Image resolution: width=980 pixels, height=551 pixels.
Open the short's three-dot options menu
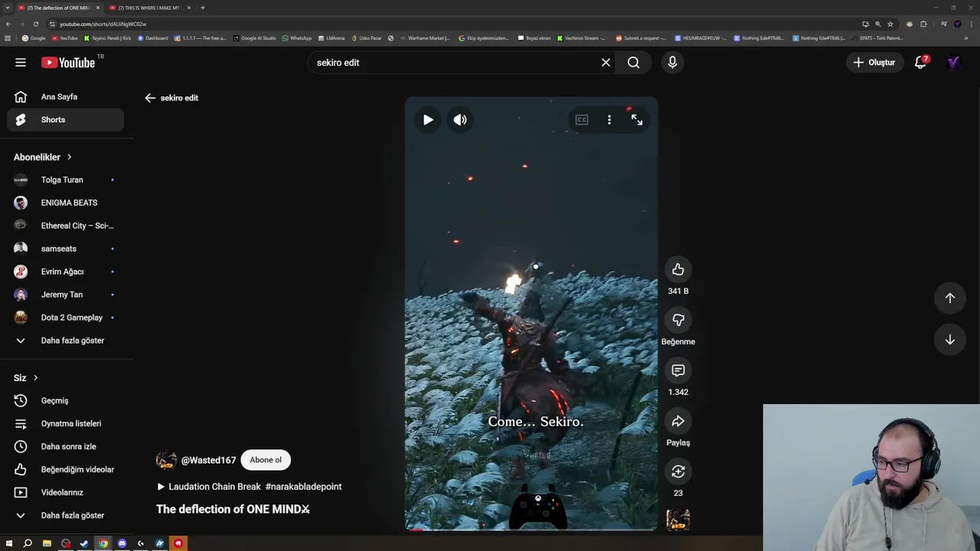point(609,120)
